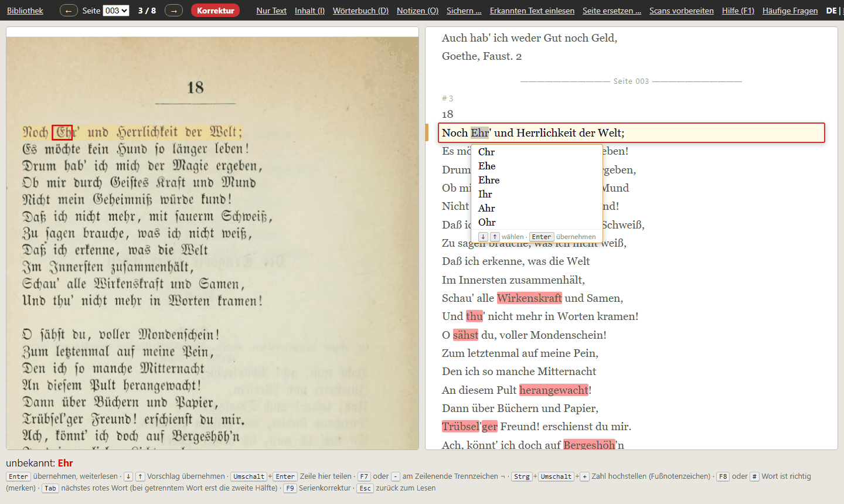
Task: Click the red-boxed word in the scan image
Action: pos(62,132)
